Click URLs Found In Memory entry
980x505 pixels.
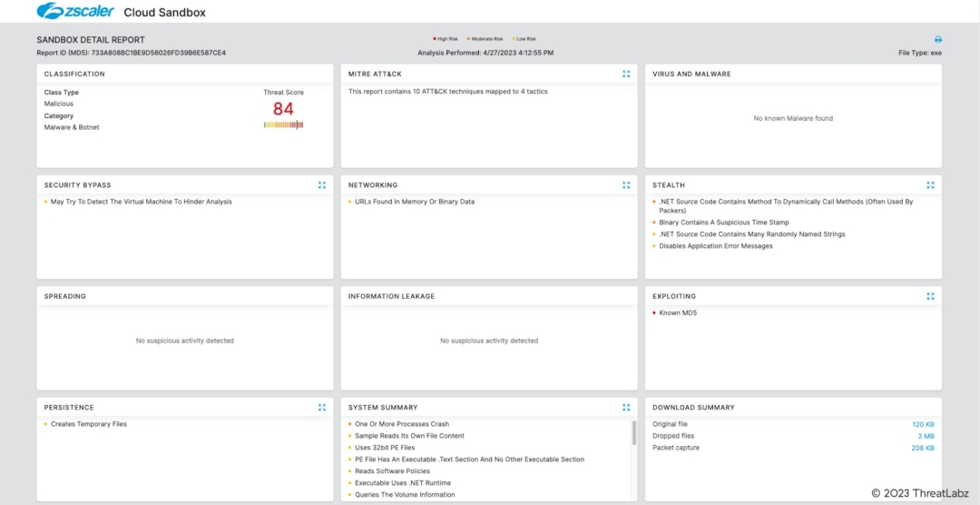tap(415, 202)
